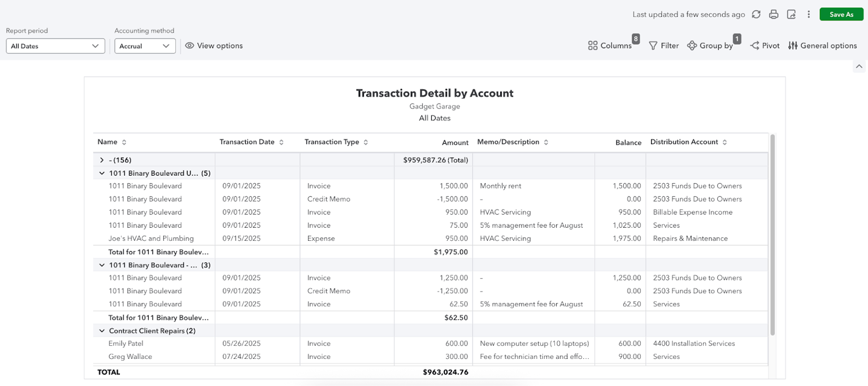Image resolution: width=868 pixels, height=386 pixels.
Task: Open the Report period dropdown
Action: [x=55, y=46]
